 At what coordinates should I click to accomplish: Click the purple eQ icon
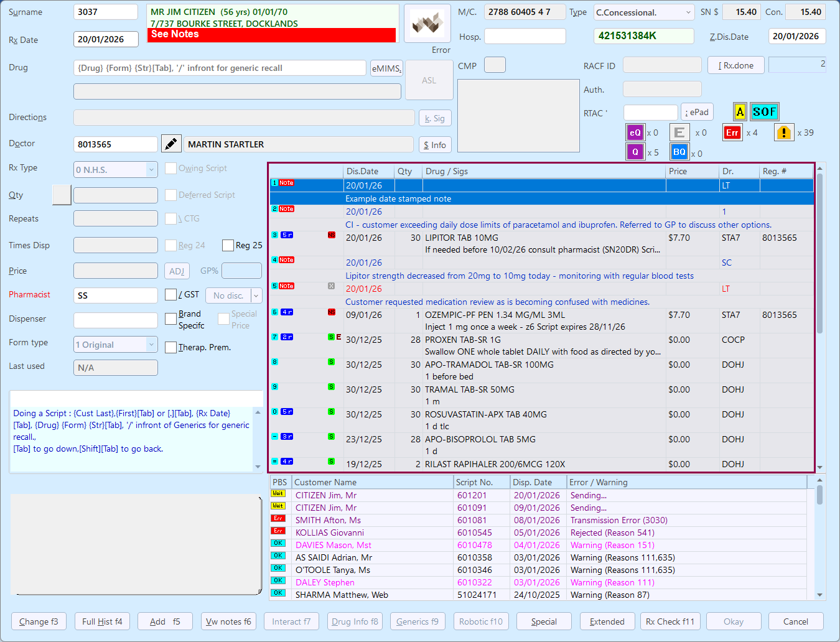(635, 133)
